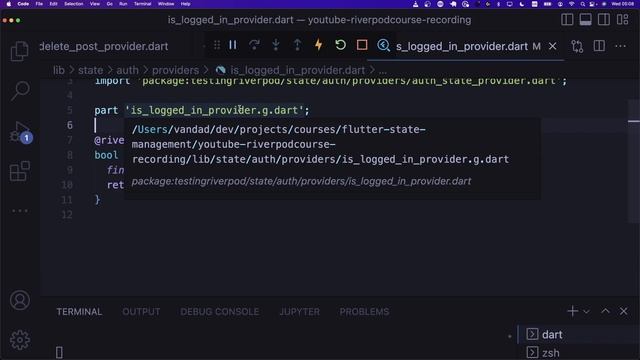Step into in the debug toolbar
Image resolution: width=640 pixels, height=360 pixels.
pyautogui.click(x=276, y=45)
